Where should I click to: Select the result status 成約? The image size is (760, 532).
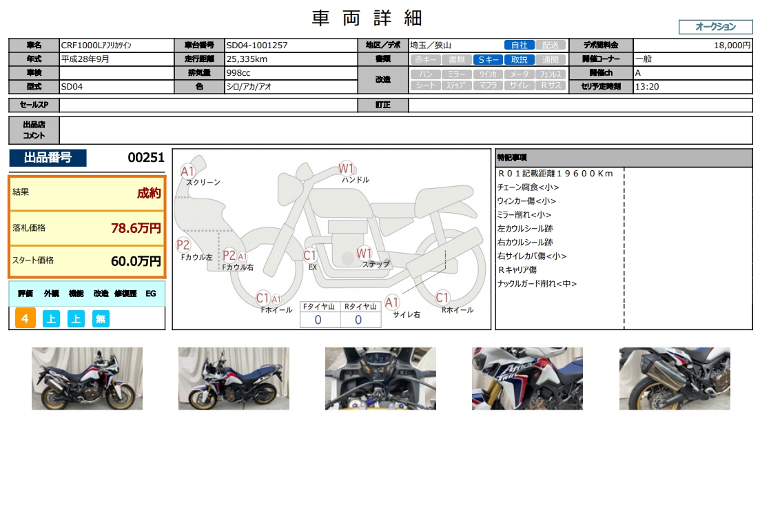coord(149,193)
